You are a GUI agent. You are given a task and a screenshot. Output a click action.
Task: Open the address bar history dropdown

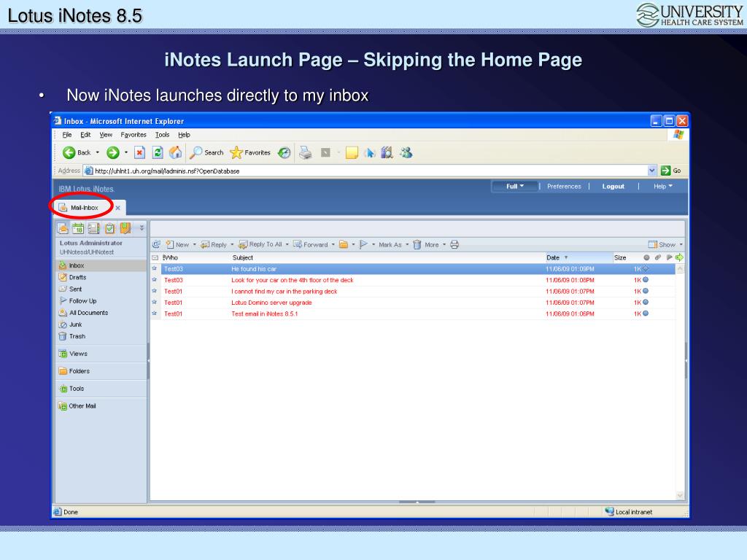[651, 171]
